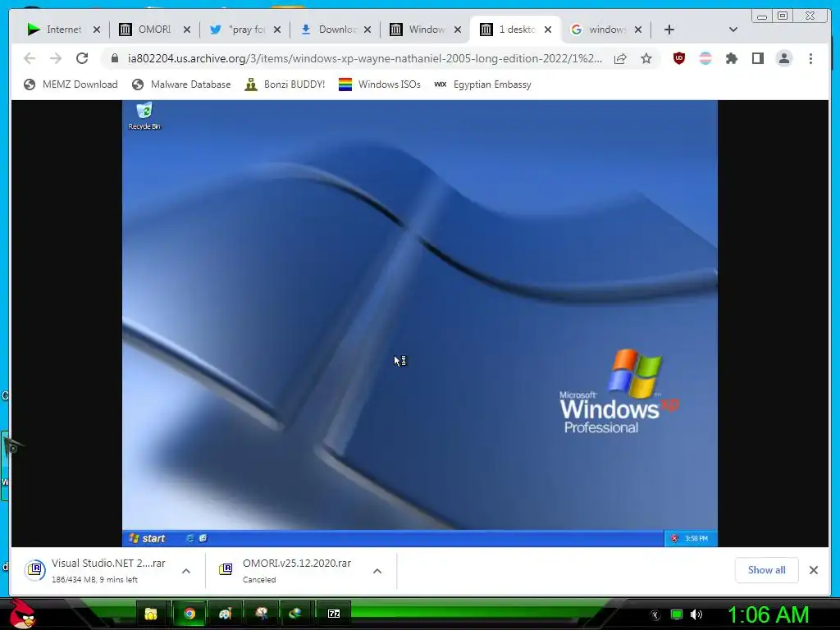840x630 pixels.
Task: Close the 1 desktop tab
Action: tap(548, 30)
